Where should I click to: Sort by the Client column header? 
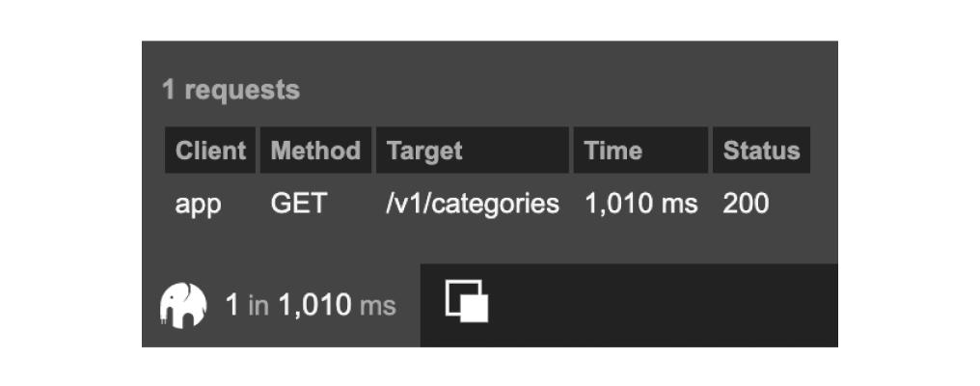click(210, 151)
